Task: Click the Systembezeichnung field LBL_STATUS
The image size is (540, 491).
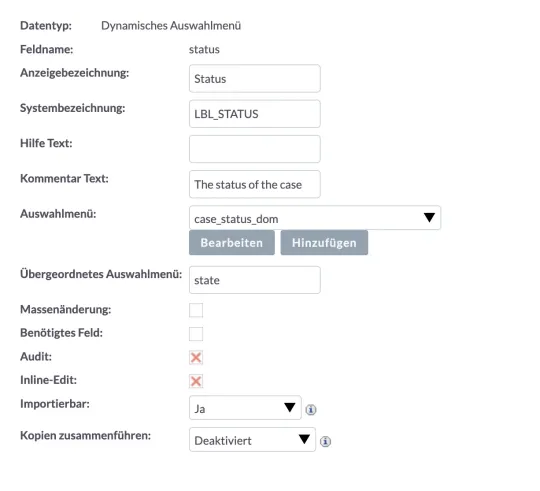Action: 255,114
